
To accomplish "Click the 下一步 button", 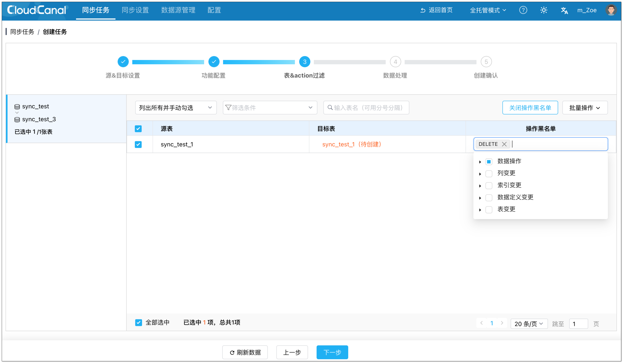I will click(332, 352).
